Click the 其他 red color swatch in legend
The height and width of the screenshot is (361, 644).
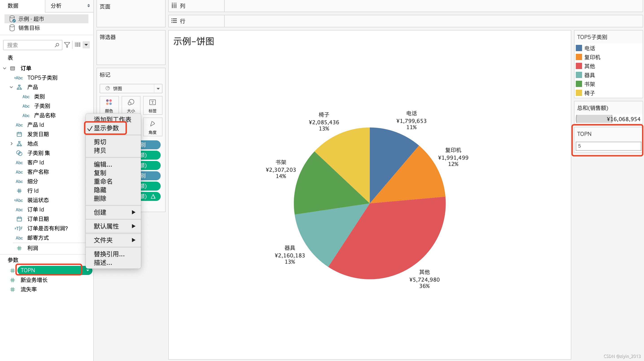point(579,66)
